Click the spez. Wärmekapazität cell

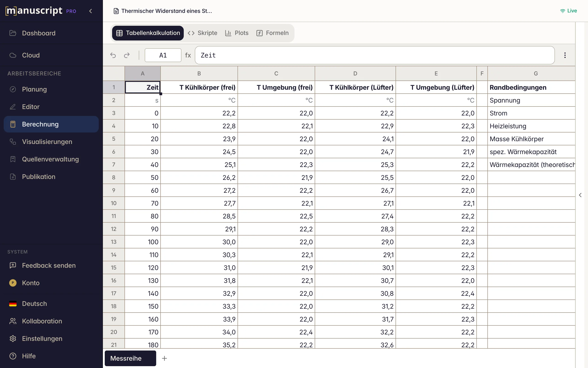coord(531,152)
